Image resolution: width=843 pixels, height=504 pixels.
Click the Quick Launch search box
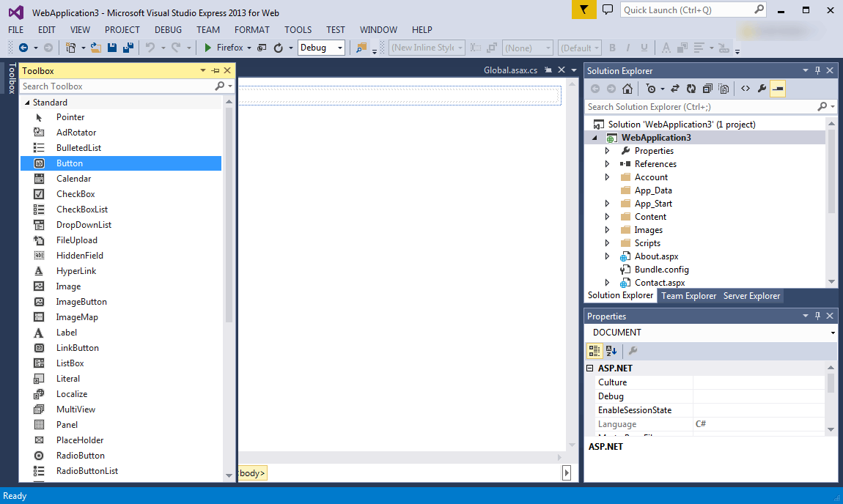coord(688,10)
